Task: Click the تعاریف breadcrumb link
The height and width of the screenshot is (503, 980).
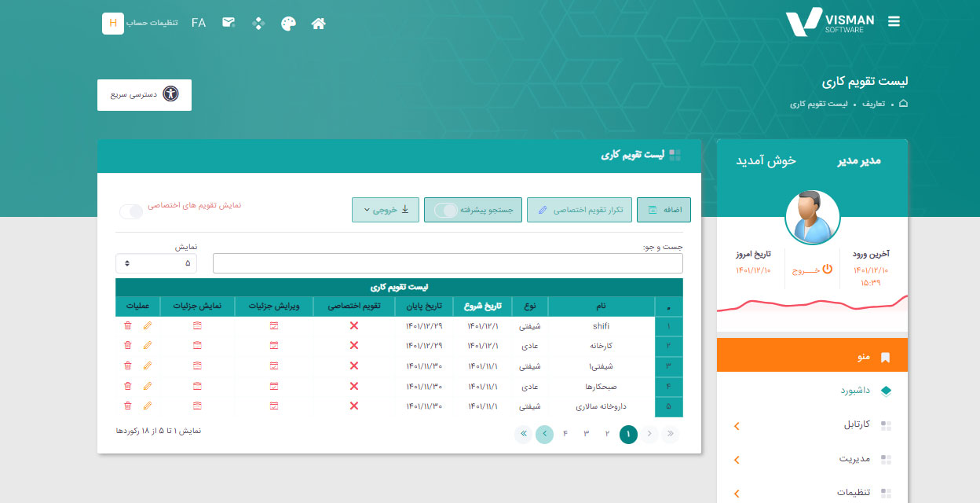Action: [x=874, y=104]
